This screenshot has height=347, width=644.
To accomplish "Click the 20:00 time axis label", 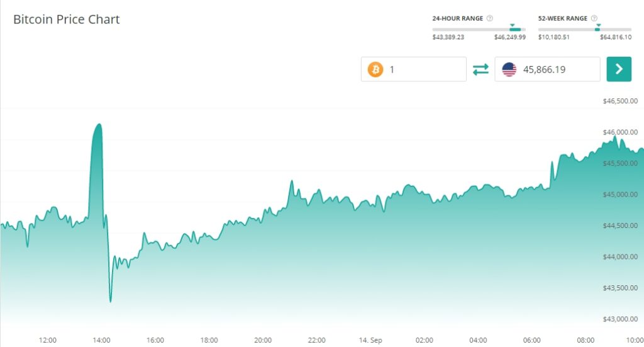I will (x=263, y=340).
